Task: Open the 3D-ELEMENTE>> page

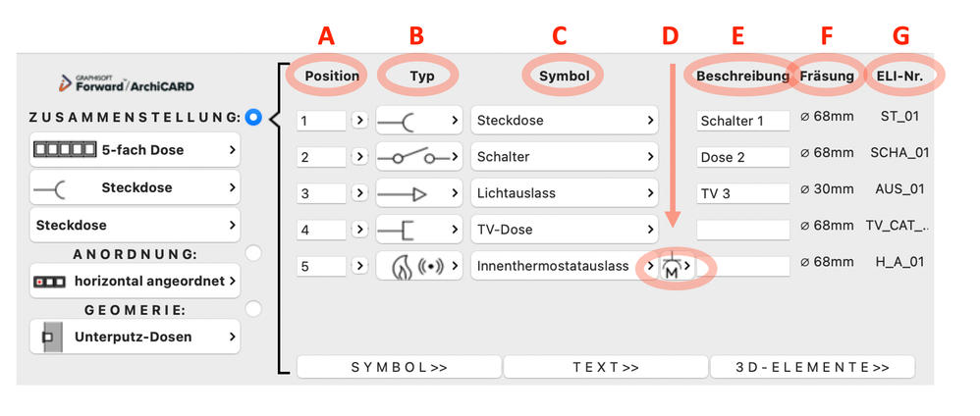Action: point(812,367)
